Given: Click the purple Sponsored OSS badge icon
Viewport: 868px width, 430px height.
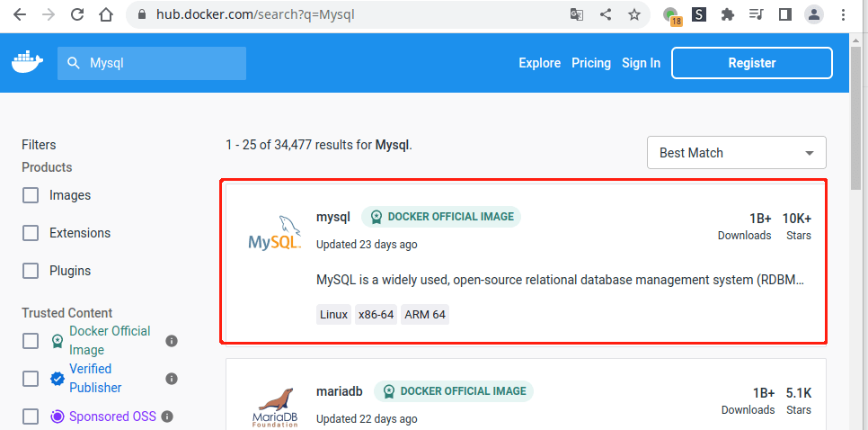Looking at the screenshot, I should pyautogui.click(x=57, y=417).
